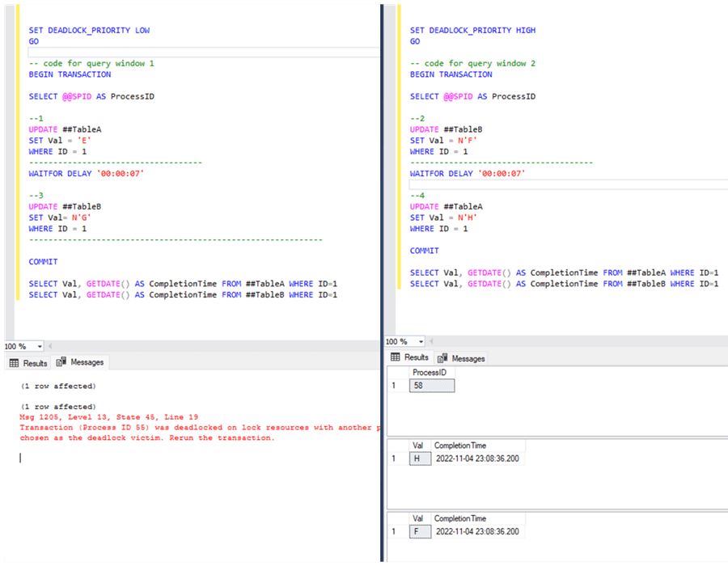728x566 pixels.
Task: Click scroll-left arrow beside query window 1 zoom box
Action: click(x=50, y=346)
